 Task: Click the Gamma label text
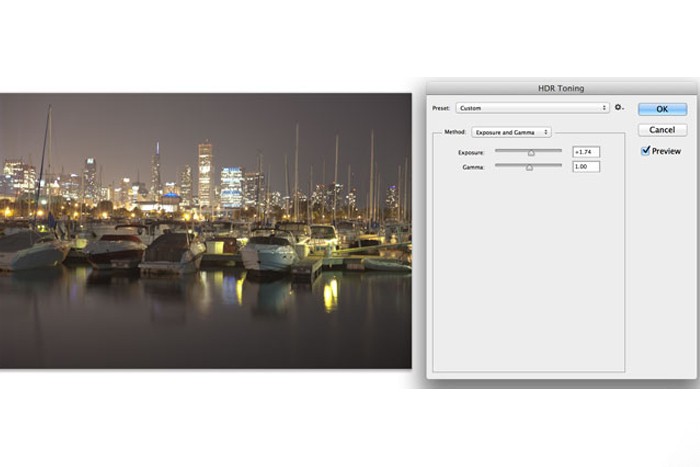click(x=473, y=167)
